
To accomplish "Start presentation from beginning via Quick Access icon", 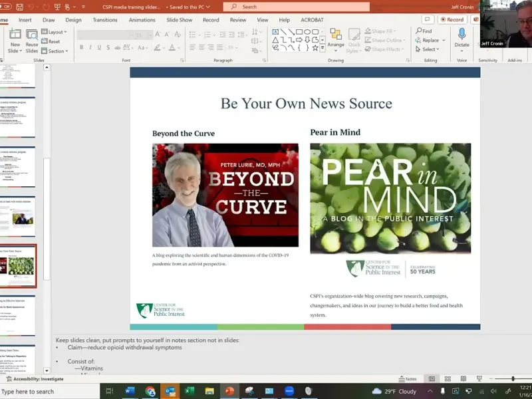I will (x=57, y=7).
